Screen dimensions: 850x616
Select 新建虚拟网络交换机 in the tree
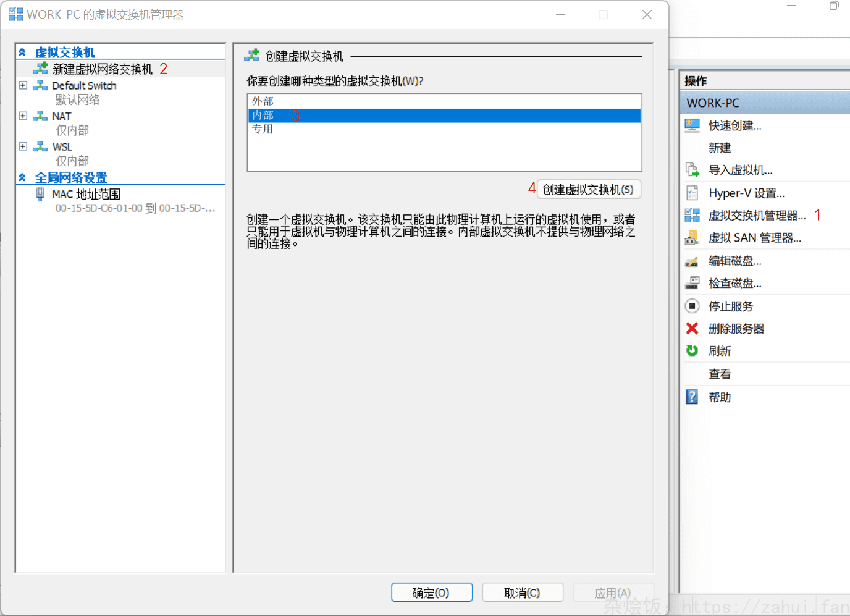[102, 69]
